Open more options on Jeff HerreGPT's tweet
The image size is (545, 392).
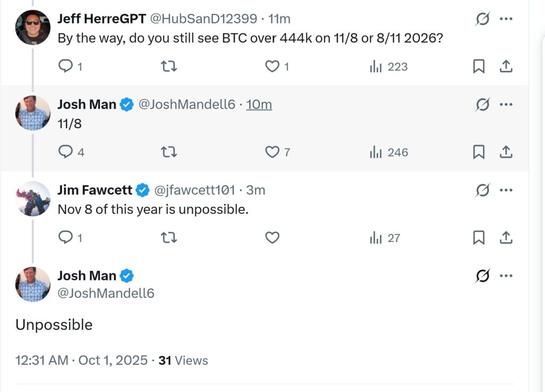[506, 19]
